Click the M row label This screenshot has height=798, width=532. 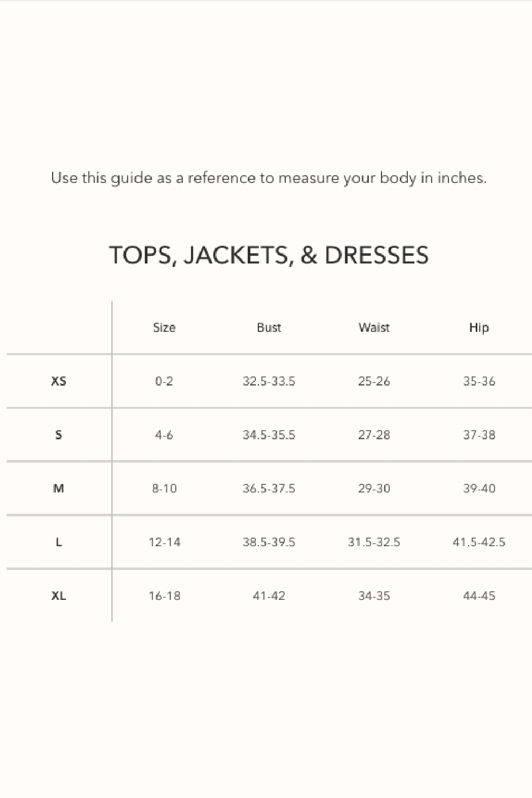click(59, 488)
